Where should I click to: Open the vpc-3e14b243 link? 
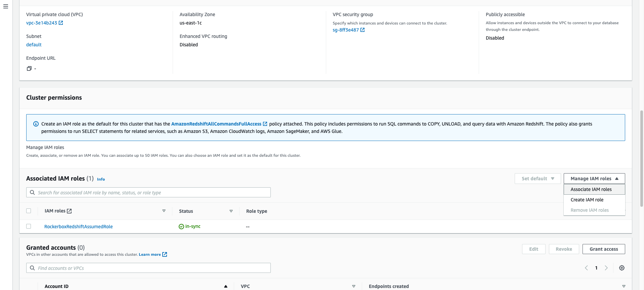click(x=42, y=23)
